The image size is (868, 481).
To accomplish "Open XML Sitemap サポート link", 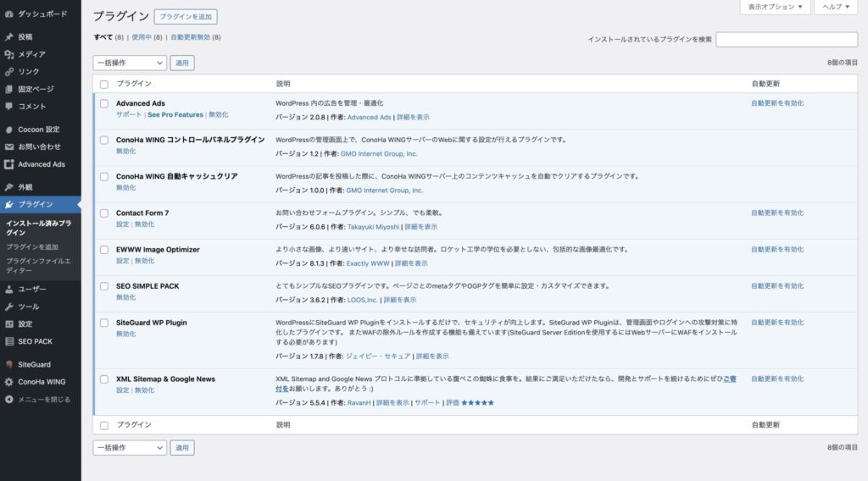I will coord(427,402).
